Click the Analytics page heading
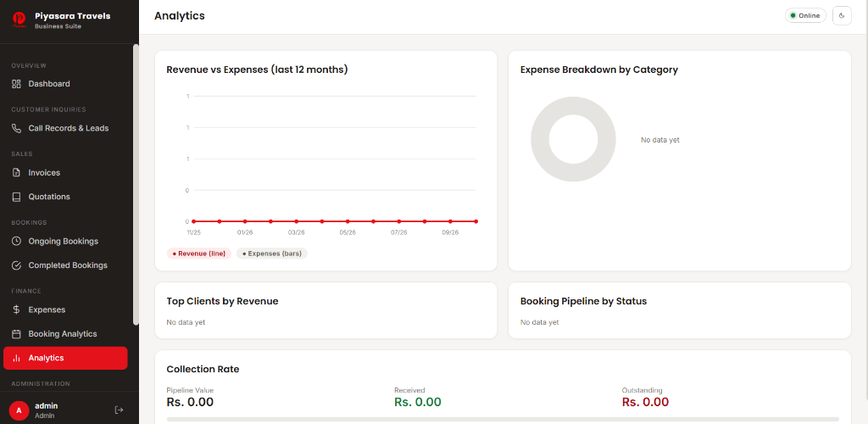 (180, 15)
